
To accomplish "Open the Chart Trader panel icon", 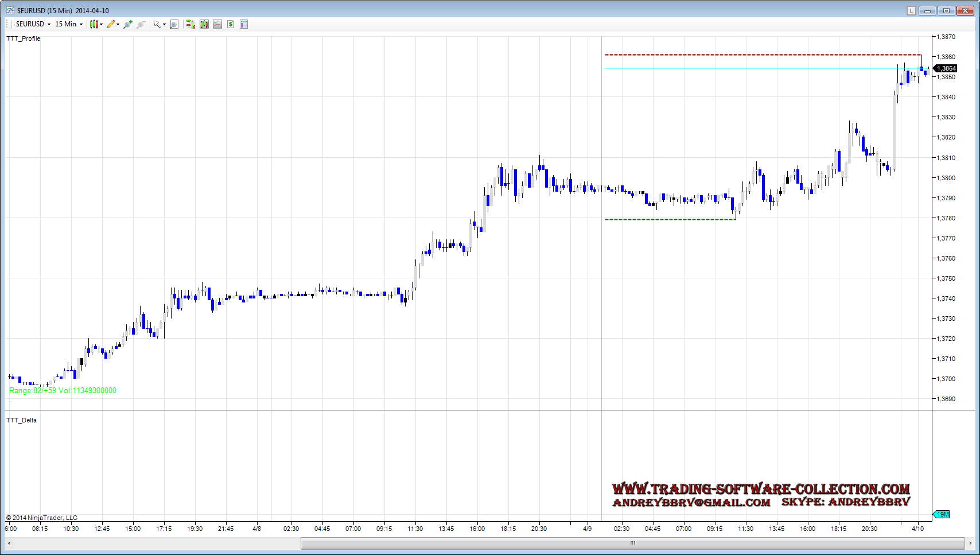I will pyautogui.click(x=190, y=24).
